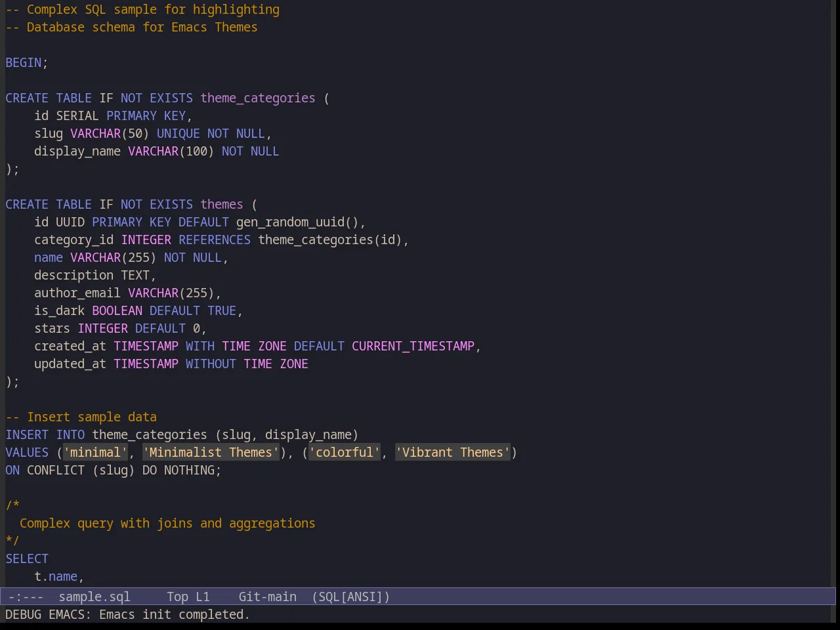The width and height of the screenshot is (840, 630).
Task: Click the 'colorful' string literal
Action: pos(345,452)
